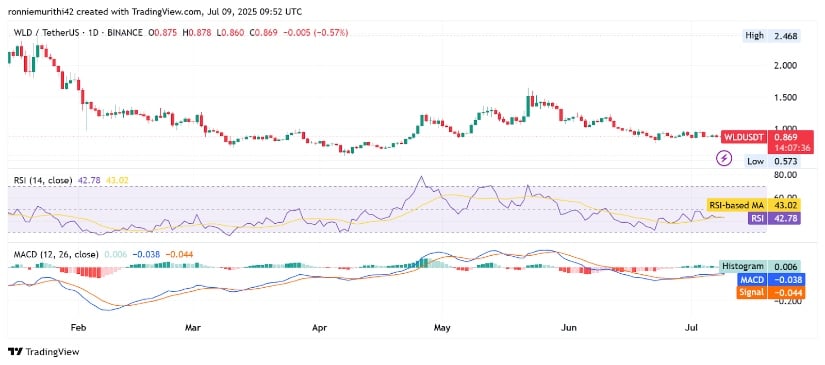Screen dimensions: 825x365
Task: Click the RSI (14, close) indicator label
Action: [43, 180]
